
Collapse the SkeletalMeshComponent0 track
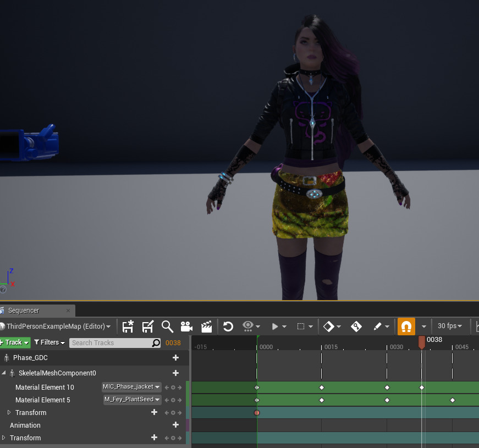(x=4, y=373)
